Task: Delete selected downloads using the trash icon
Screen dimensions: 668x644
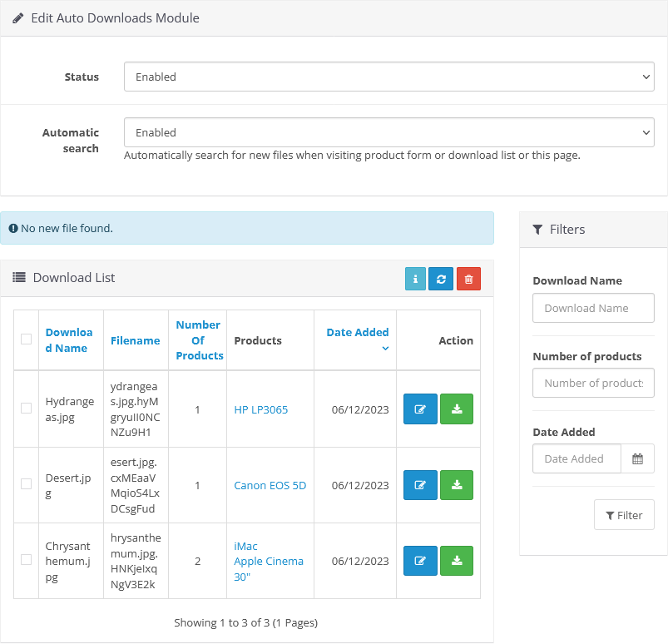Action: pyautogui.click(x=468, y=279)
